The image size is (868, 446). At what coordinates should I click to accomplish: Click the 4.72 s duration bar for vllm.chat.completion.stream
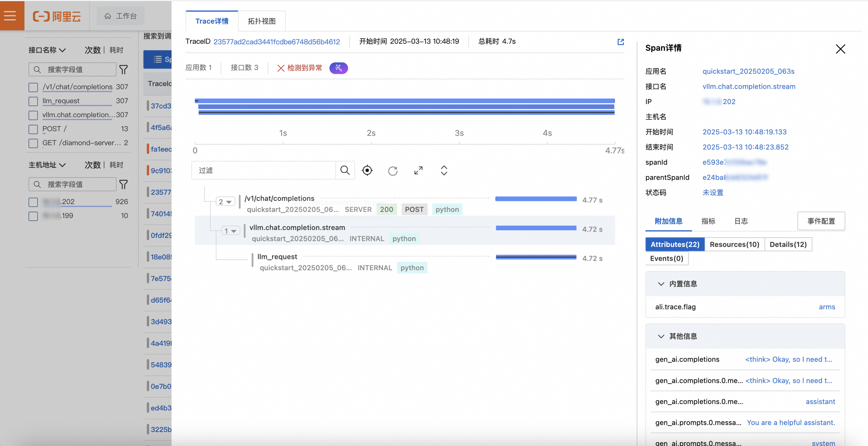(536, 228)
